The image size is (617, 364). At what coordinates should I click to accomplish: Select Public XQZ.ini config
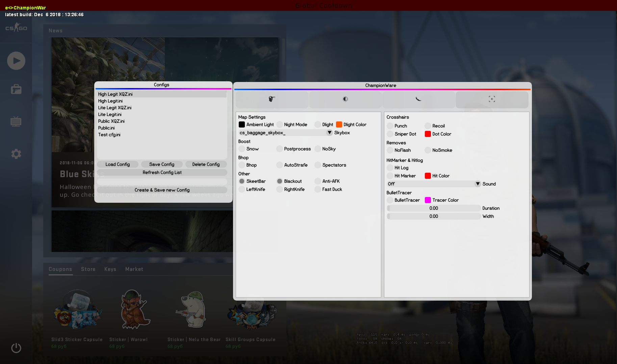(x=162, y=121)
